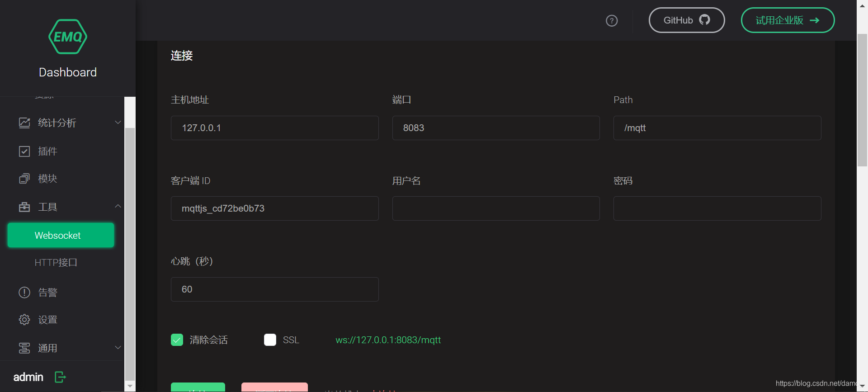Select the Websocket menu item
The image size is (868, 392).
click(61, 235)
